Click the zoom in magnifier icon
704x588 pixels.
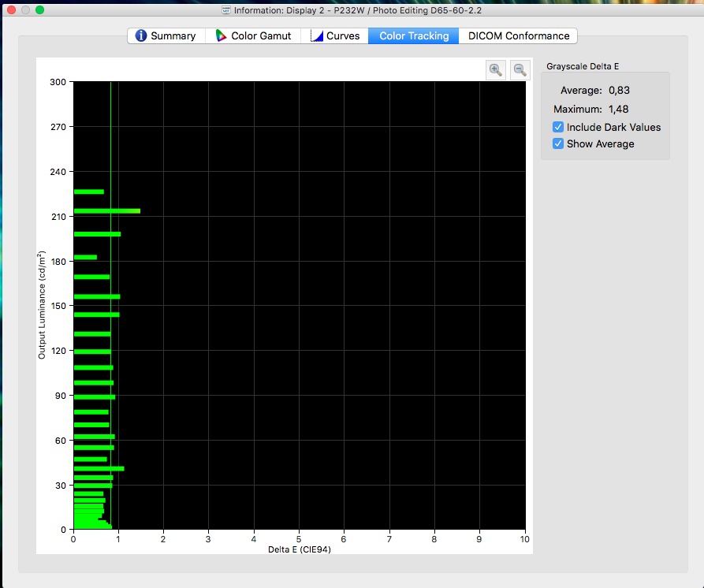(x=496, y=69)
